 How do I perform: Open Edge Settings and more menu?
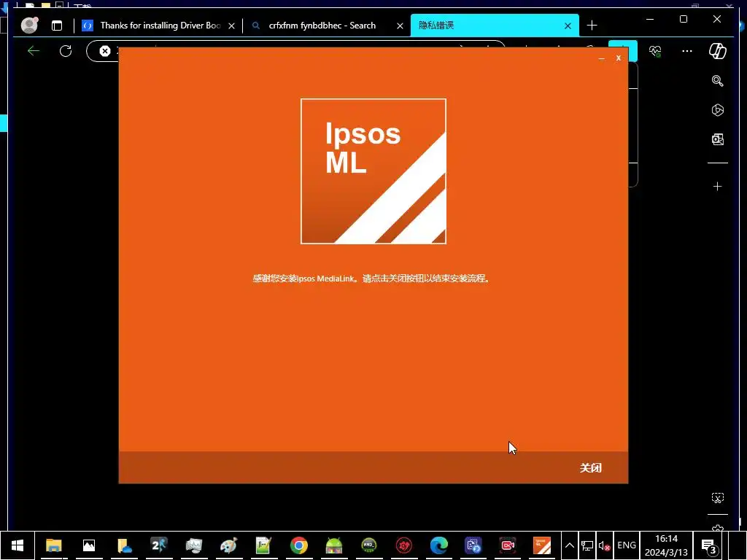[x=687, y=51]
